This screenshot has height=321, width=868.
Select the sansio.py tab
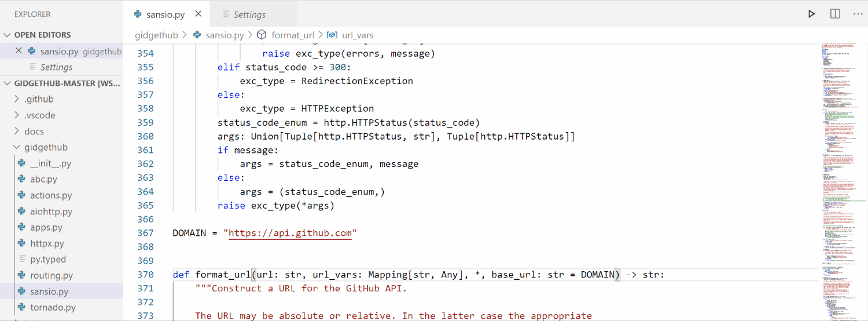(167, 14)
